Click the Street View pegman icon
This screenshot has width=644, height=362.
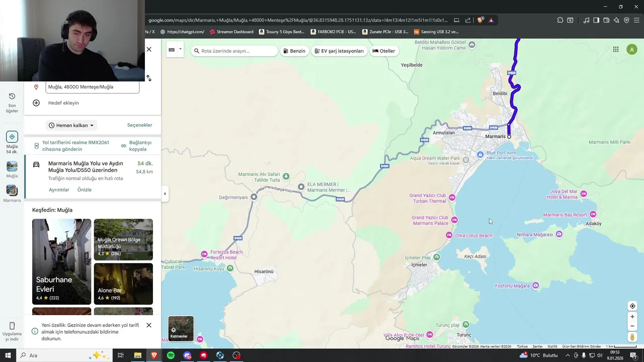click(632, 337)
